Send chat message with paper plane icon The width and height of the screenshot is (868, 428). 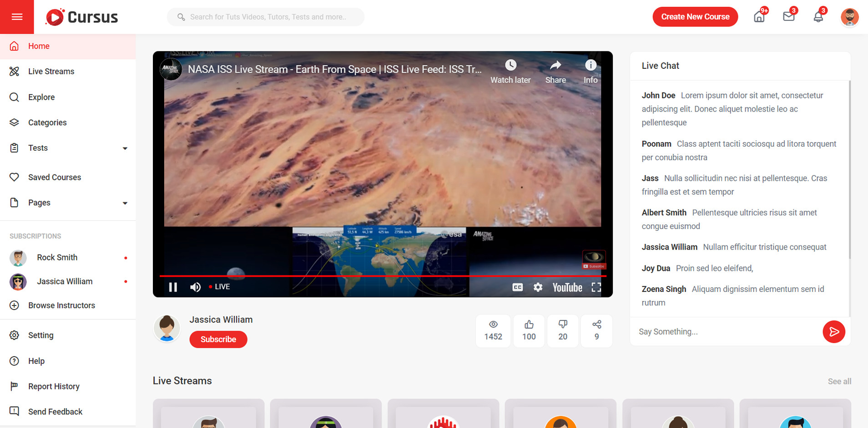tap(833, 331)
